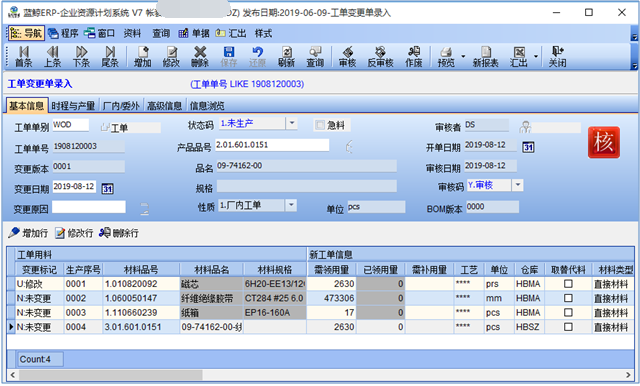
Task: Click the 还原 undo toolbar icon
Action: (x=257, y=56)
